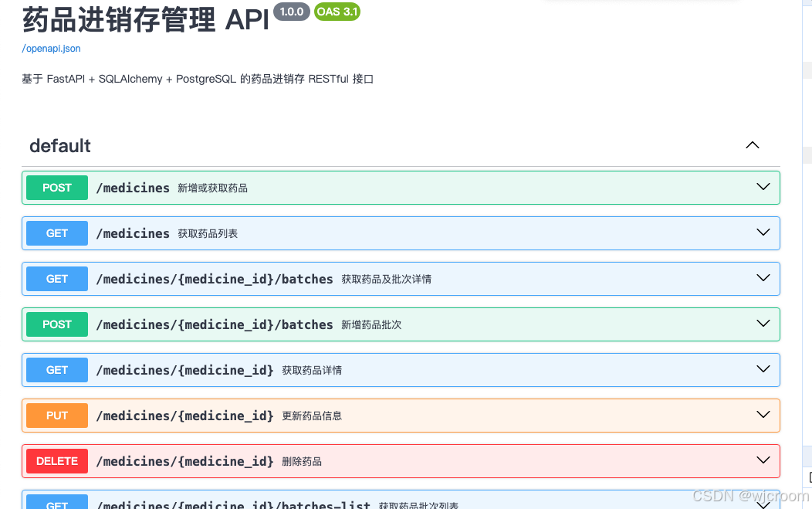Click batches path in 获取药品及批次详情 row
The height and width of the screenshot is (509, 812).
click(215, 279)
